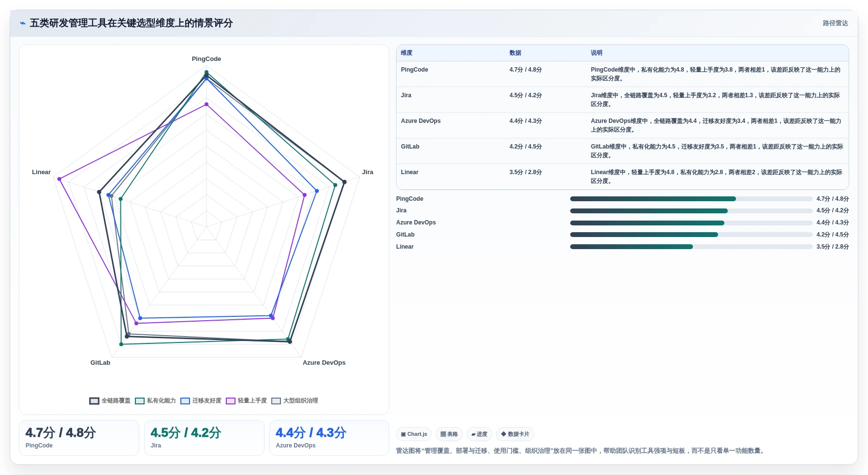Select the PingCode progress bar
The width and height of the screenshot is (868, 475).
coord(691,199)
